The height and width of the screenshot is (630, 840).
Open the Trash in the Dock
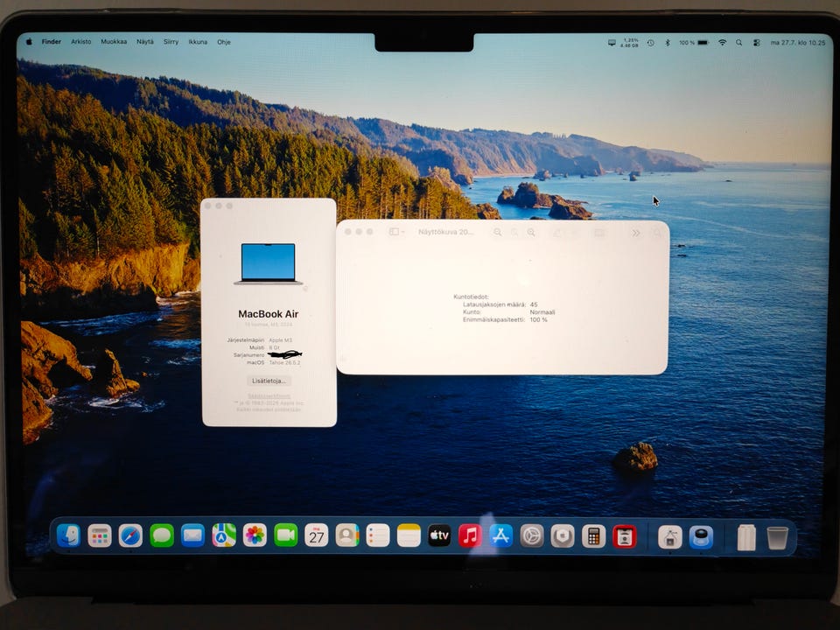tap(777, 538)
